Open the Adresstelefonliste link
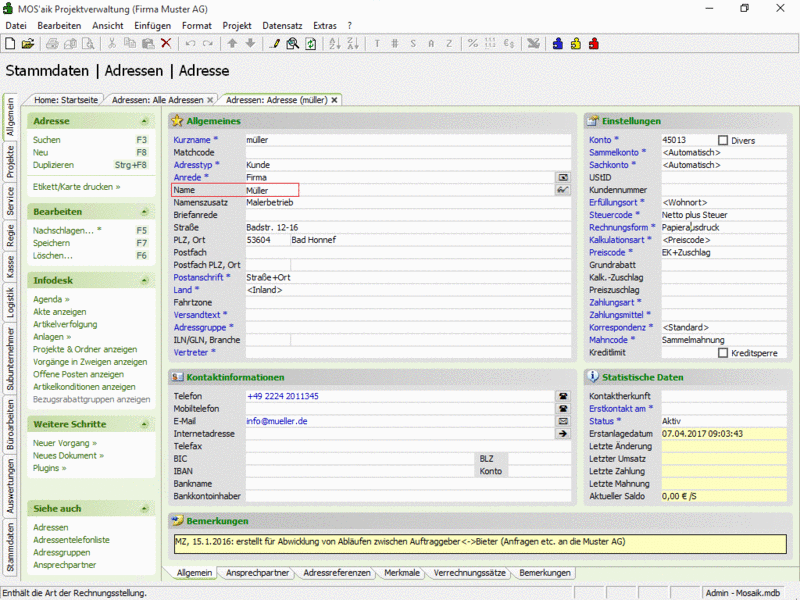 (x=71, y=540)
